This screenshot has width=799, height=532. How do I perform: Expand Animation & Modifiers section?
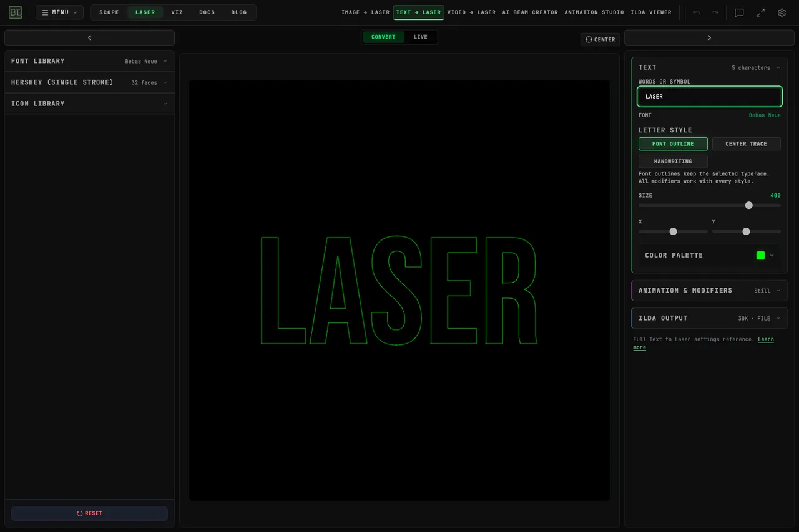pyautogui.click(x=710, y=291)
